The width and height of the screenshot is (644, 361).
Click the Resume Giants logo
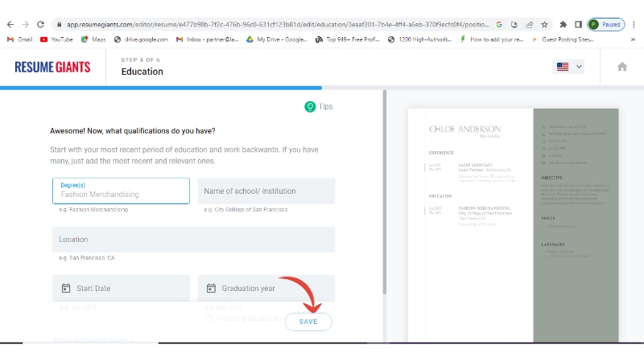point(52,67)
